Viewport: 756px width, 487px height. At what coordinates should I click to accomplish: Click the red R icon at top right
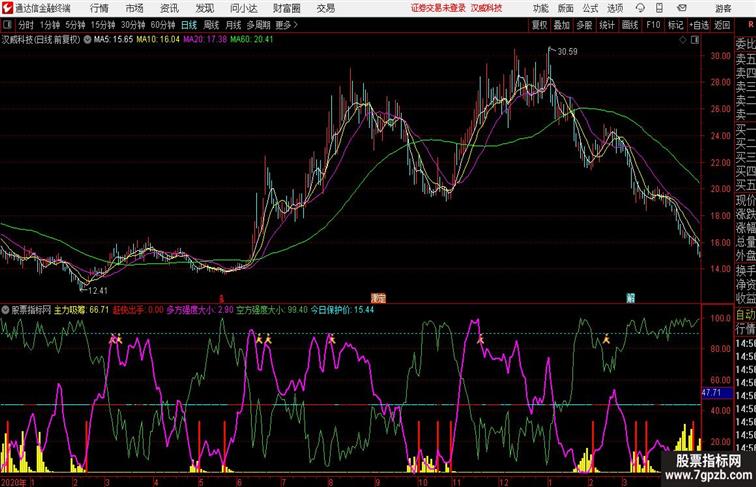(x=750, y=25)
